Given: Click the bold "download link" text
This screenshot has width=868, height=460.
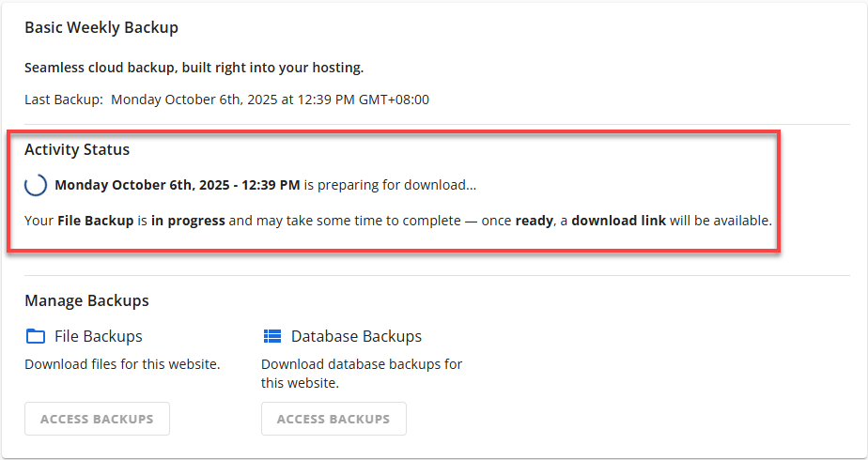Looking at the screenshot, I should (x=618, y=222).
